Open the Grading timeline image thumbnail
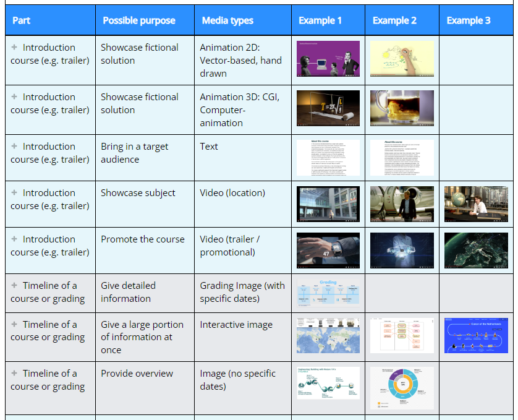 click(328, 293)
